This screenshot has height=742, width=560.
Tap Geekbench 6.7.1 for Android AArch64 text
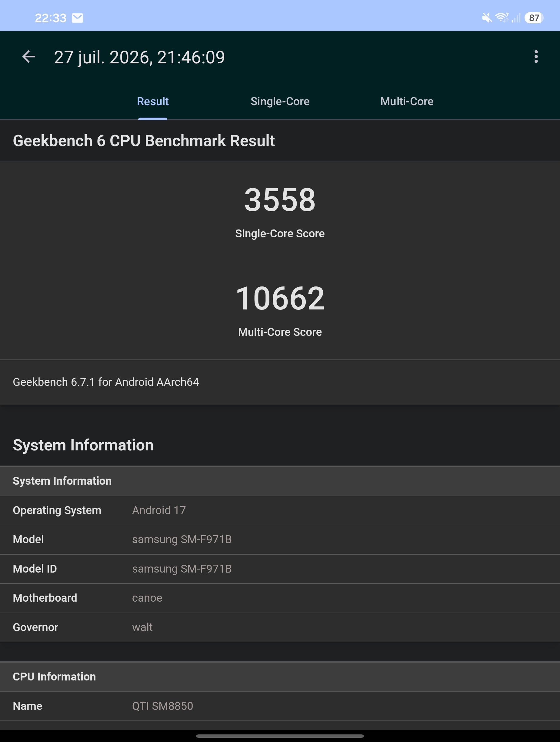click(106, 382)
